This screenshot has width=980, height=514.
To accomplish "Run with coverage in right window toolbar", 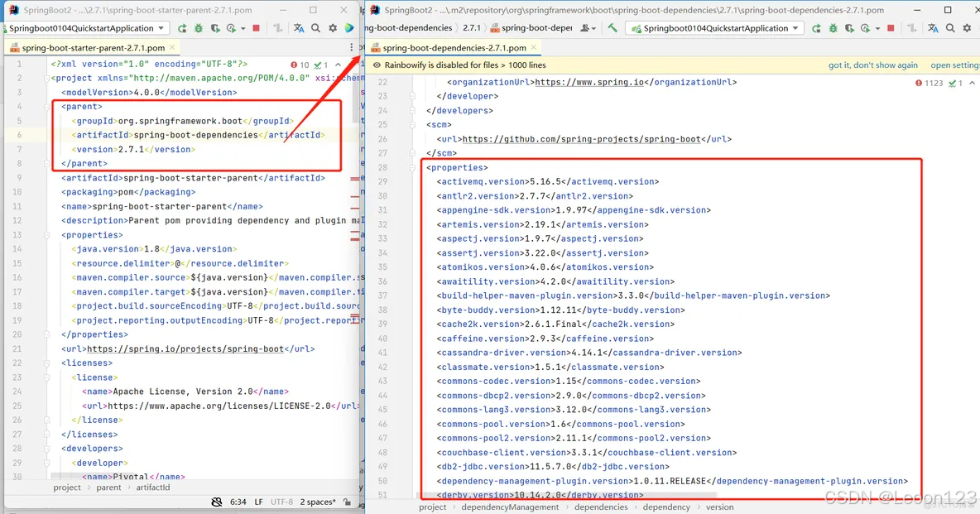I will [x=849, y=28].
